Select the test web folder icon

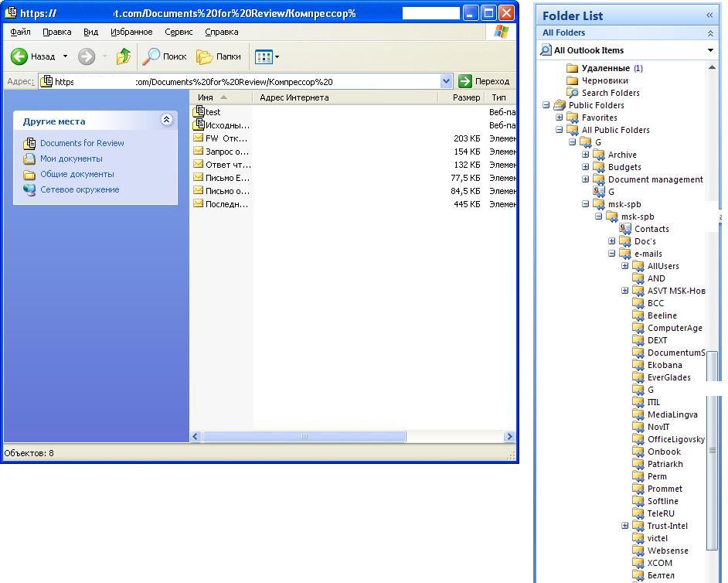point(199,111)
